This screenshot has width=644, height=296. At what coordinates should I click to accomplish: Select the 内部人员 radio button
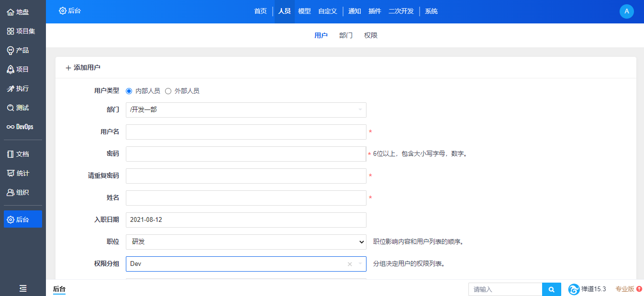point(129,91)
